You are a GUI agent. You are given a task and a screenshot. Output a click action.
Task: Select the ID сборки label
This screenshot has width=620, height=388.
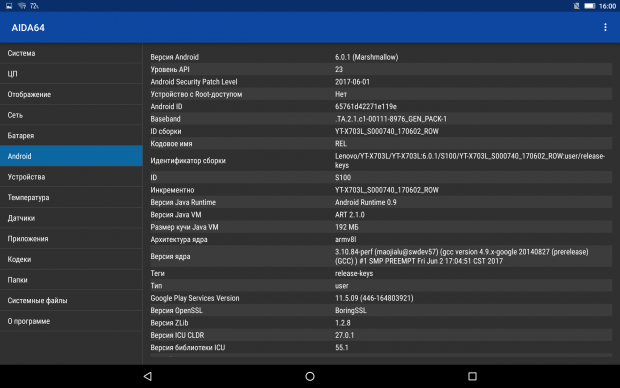tap(166, 131)
